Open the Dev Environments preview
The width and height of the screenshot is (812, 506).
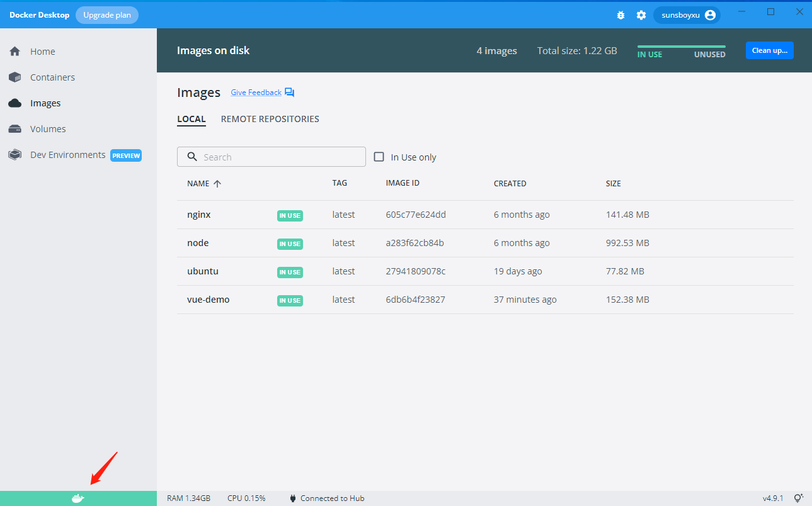67,154
